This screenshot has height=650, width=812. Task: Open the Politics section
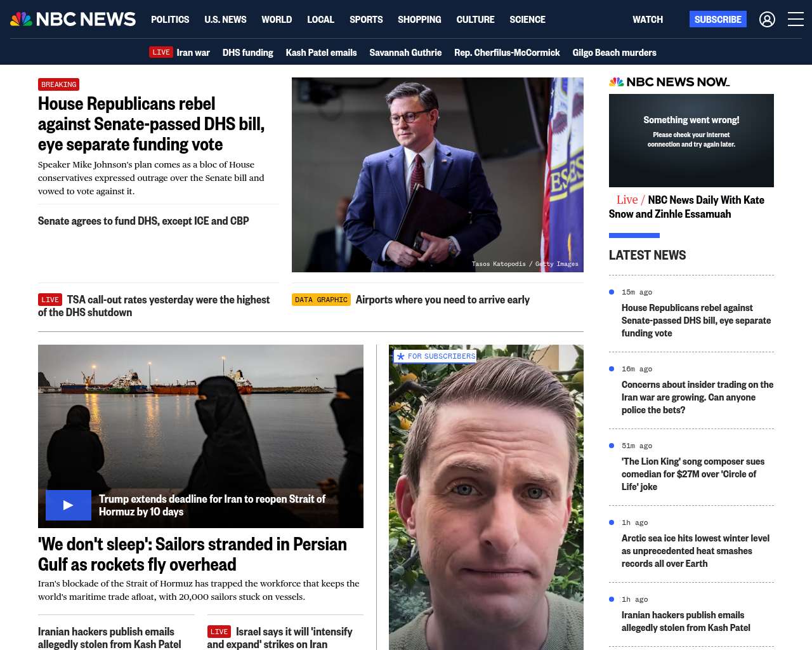170,20
